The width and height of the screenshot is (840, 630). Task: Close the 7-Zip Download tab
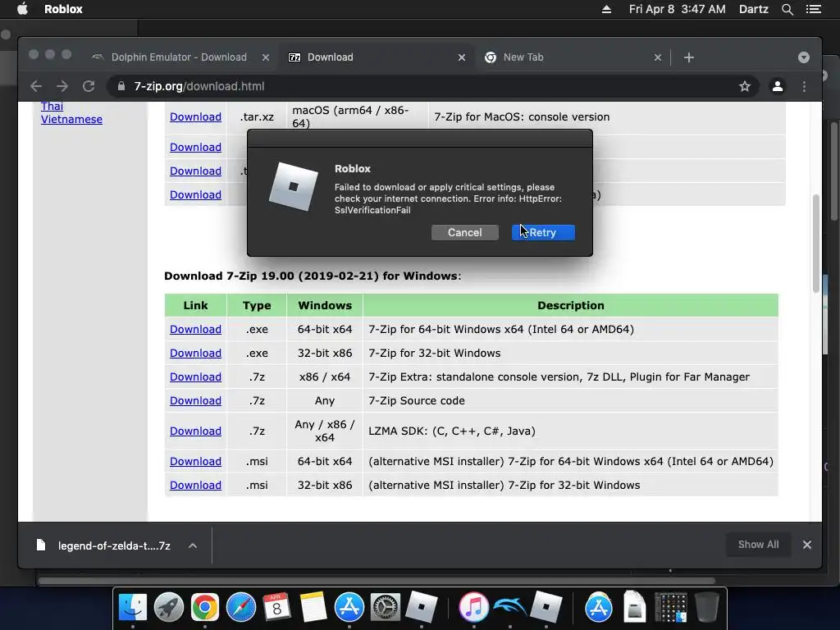(x=462, y=57)
